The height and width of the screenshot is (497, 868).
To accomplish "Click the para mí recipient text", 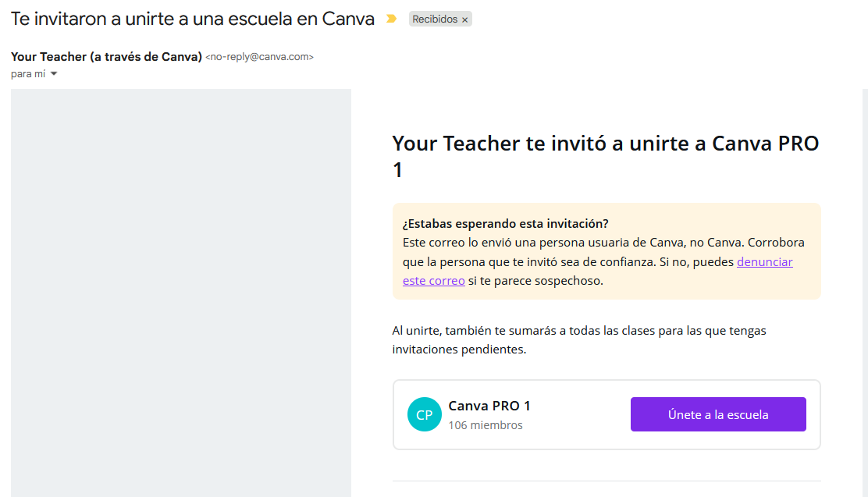I will pyautogui.click(x=28, y=73).
